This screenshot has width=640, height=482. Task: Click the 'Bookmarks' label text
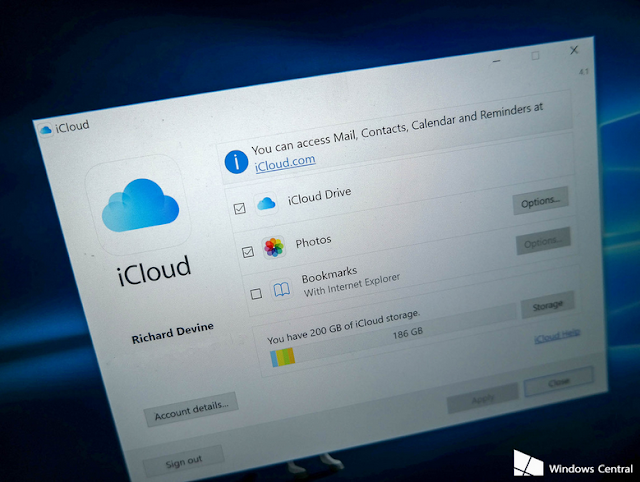(329, 274)
